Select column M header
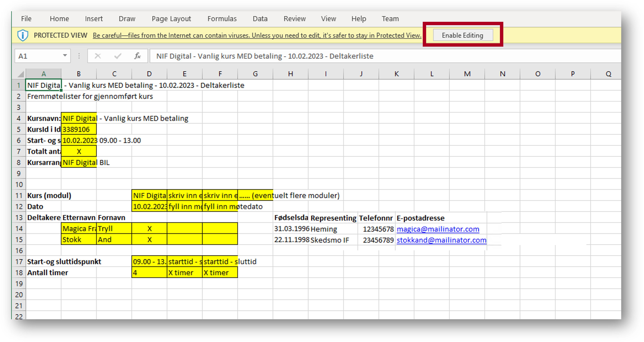Image resolution: width=644 pixels, height=342 pixels. pyautogui.click(x=467, y=74)
